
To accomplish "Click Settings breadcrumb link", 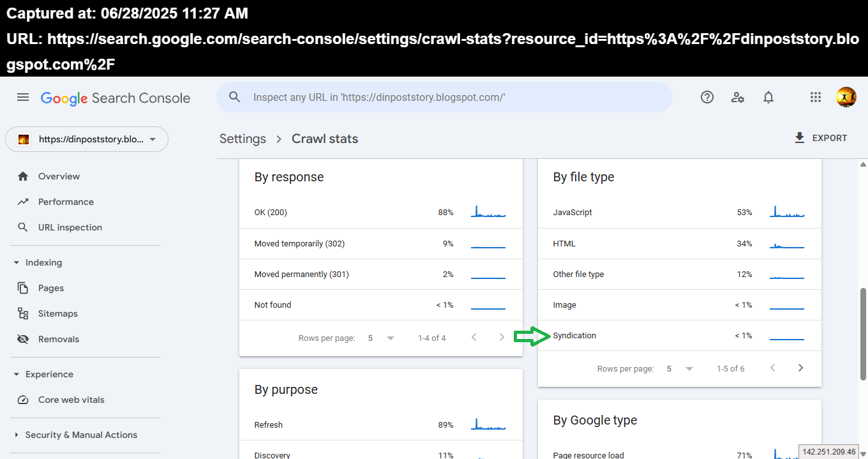I will [x=243, y=139].
